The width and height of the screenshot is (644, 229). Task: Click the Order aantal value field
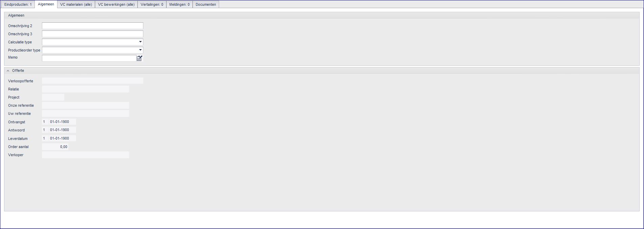[55, 147]
